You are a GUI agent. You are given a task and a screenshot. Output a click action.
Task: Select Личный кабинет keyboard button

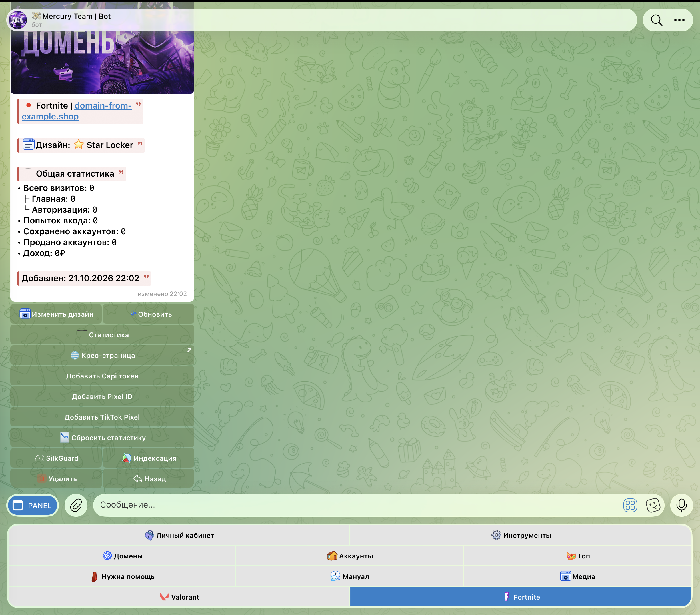179,535
